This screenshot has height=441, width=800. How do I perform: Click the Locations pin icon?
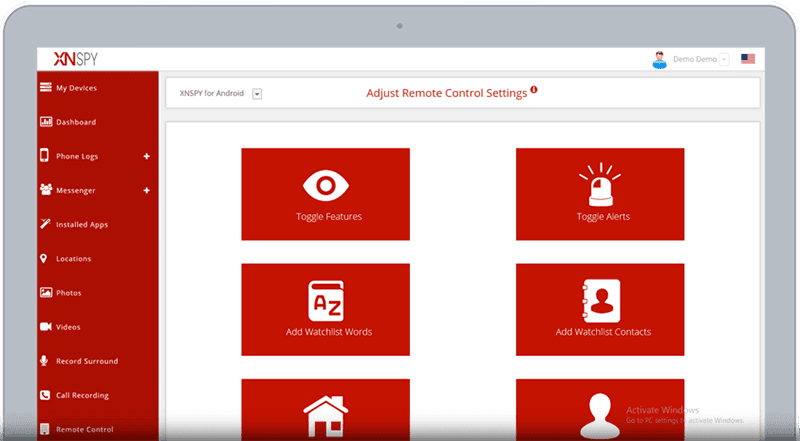[x=43, y=258]
